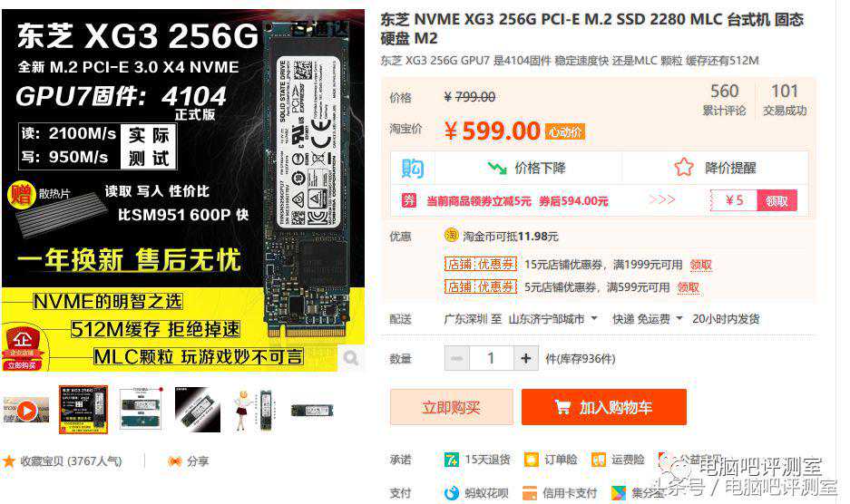Click the 15天退货 guarantee icon
Screen dimensions: 850x504
click(452, 460)
